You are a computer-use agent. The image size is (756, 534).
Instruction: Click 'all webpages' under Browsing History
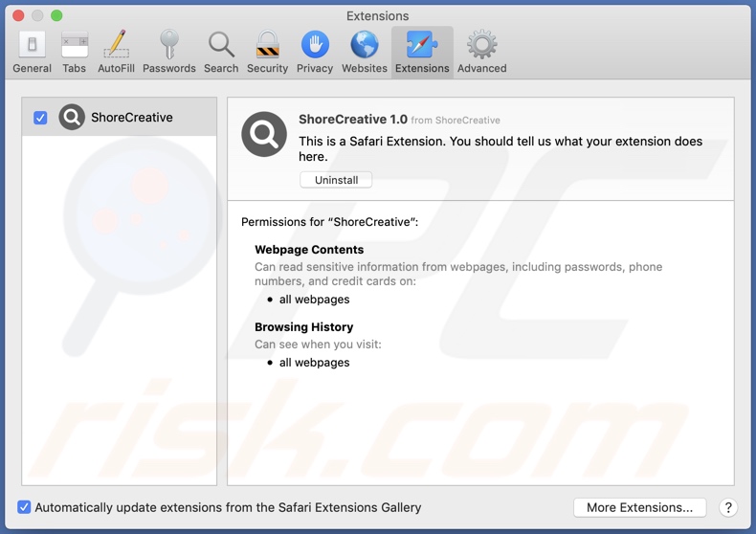click(314, 363)
